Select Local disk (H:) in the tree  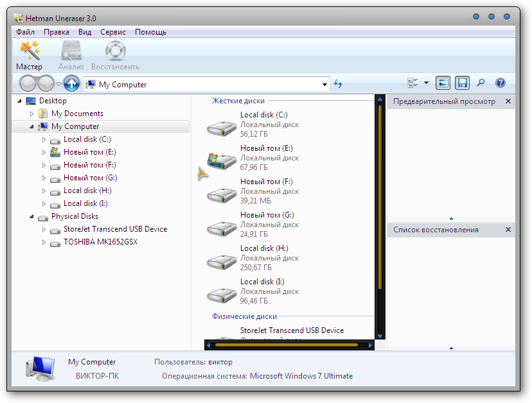coord(87,191)
